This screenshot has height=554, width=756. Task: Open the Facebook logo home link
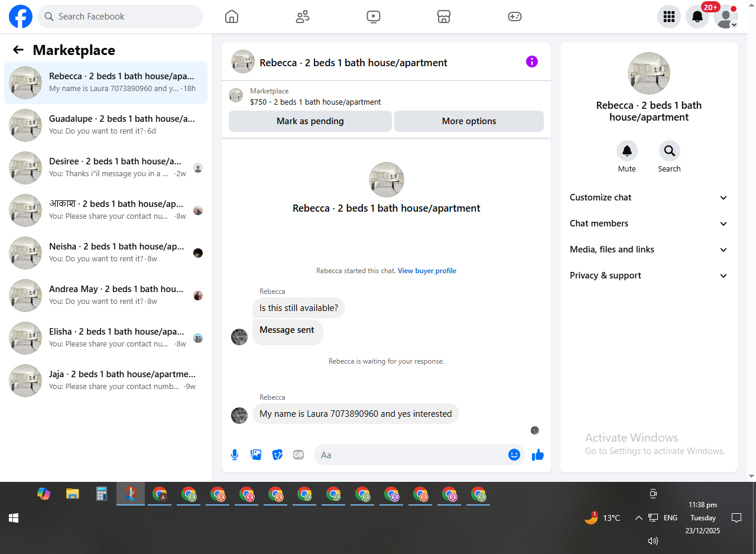[x=21, y=17]
